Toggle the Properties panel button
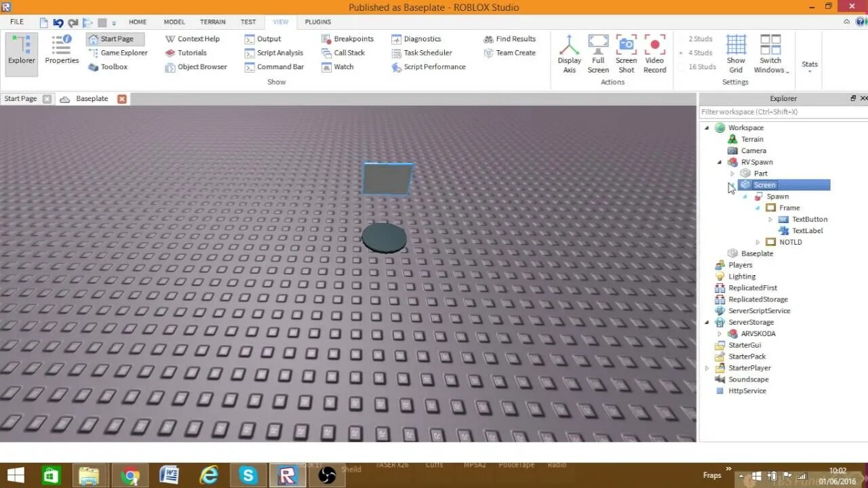This screenshot has width=868, height=488. tap(62, 51)
